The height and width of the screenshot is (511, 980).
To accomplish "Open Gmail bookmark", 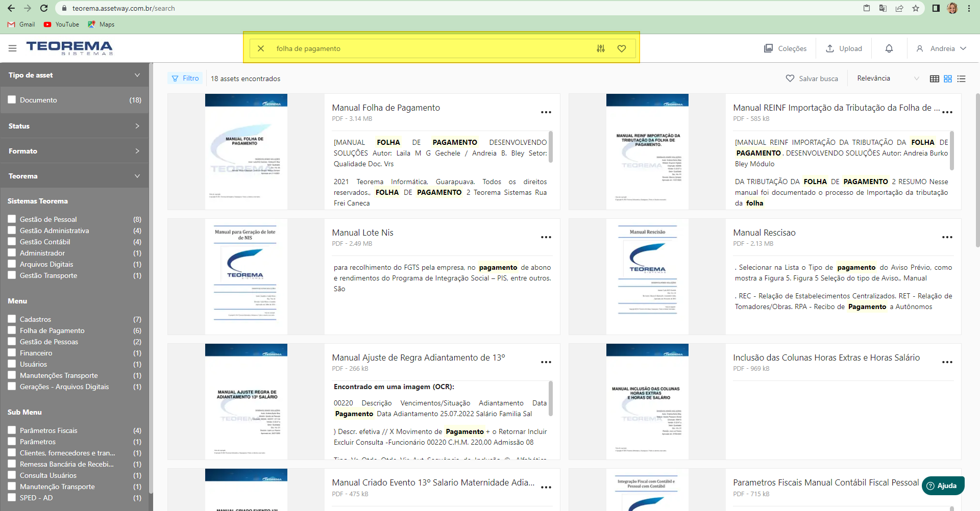I will 21,24.
